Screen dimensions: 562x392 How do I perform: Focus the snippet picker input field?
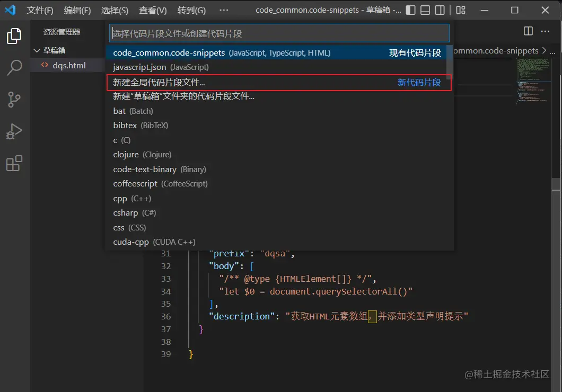278,33
